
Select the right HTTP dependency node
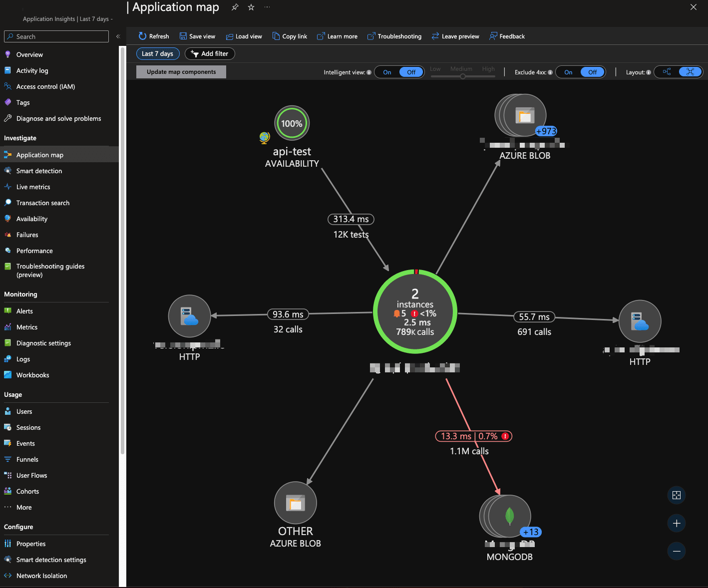[640, 321]
